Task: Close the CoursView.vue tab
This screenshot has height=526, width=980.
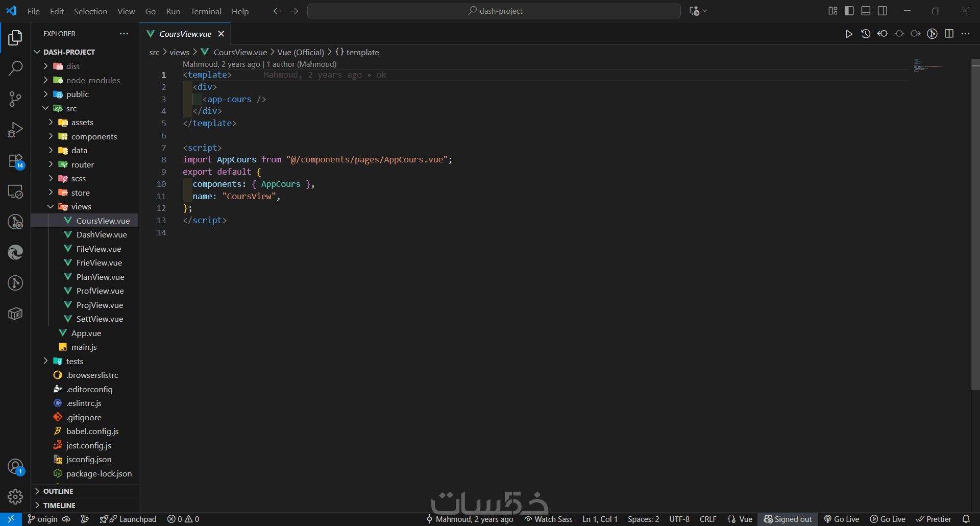Action: point(222,34)
